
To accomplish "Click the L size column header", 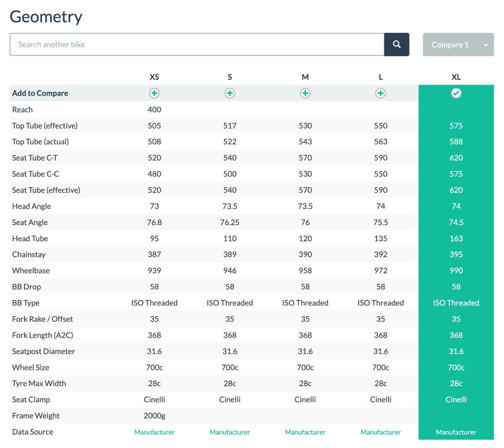I will (x=381, y=77).
